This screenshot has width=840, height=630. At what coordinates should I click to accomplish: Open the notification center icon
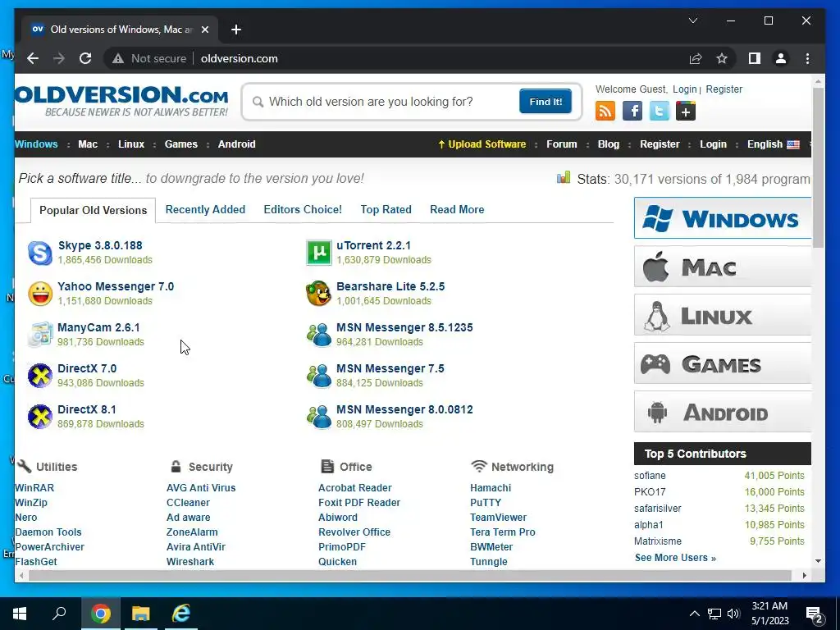click(815, 614)
